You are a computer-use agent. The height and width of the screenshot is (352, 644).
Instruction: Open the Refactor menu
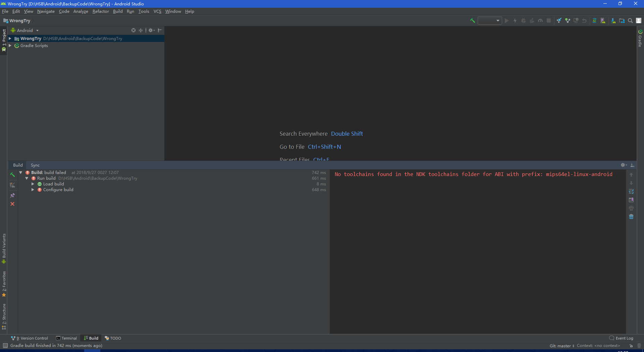pos(101,11)
